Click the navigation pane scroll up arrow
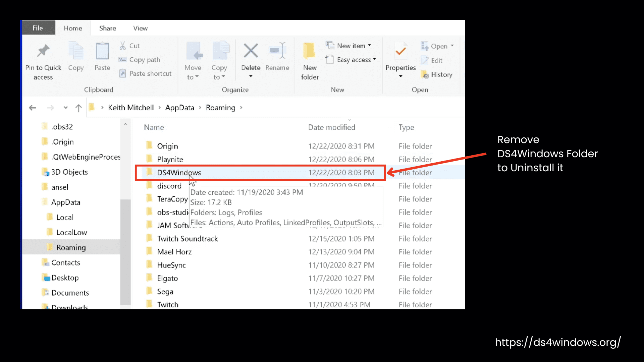The image size is (644, 362). pos(125,124)
